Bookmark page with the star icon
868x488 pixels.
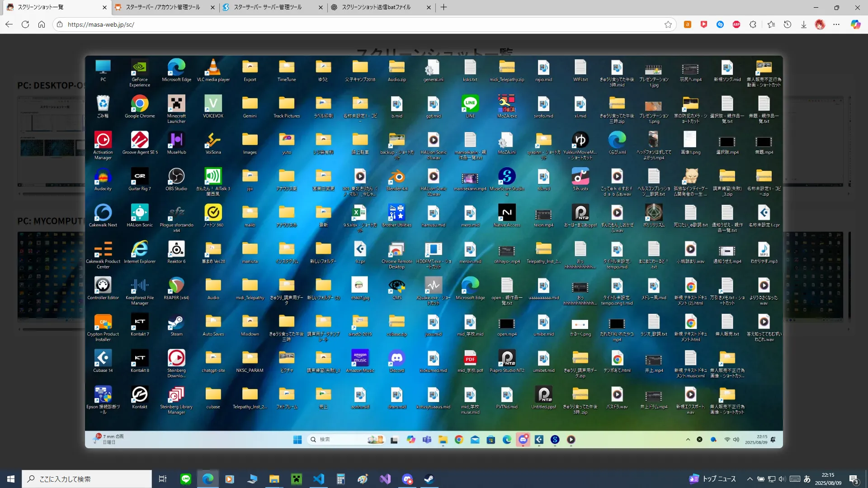668,24
